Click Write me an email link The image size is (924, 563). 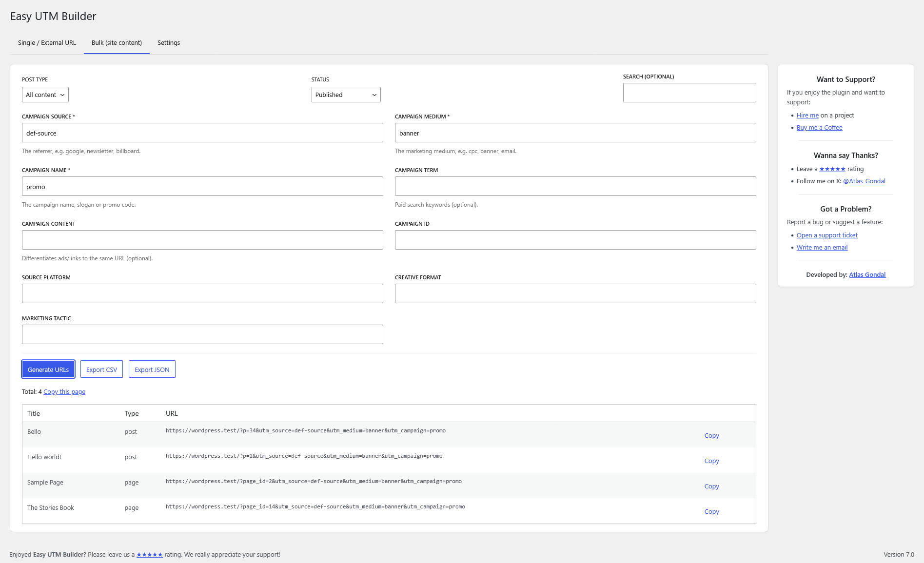click(822, 248)
